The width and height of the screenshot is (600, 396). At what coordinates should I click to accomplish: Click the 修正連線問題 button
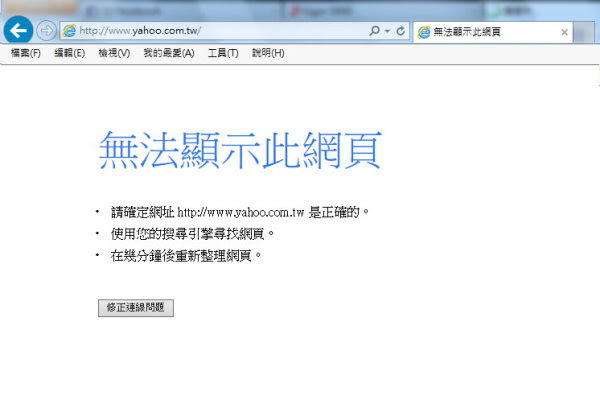pos(136,308)
